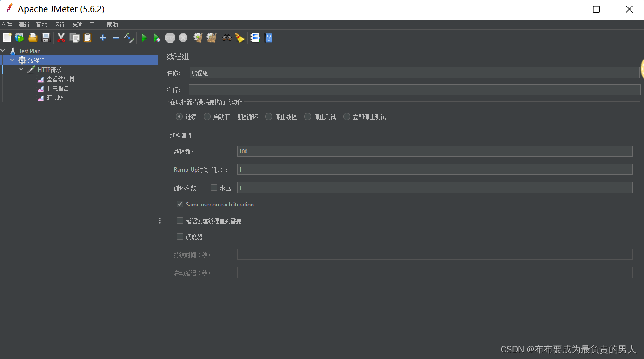The width and height of the screenshot is (644, 359).
Task: Select 汇总图 in the tree
Action: [x=55, y=98]
